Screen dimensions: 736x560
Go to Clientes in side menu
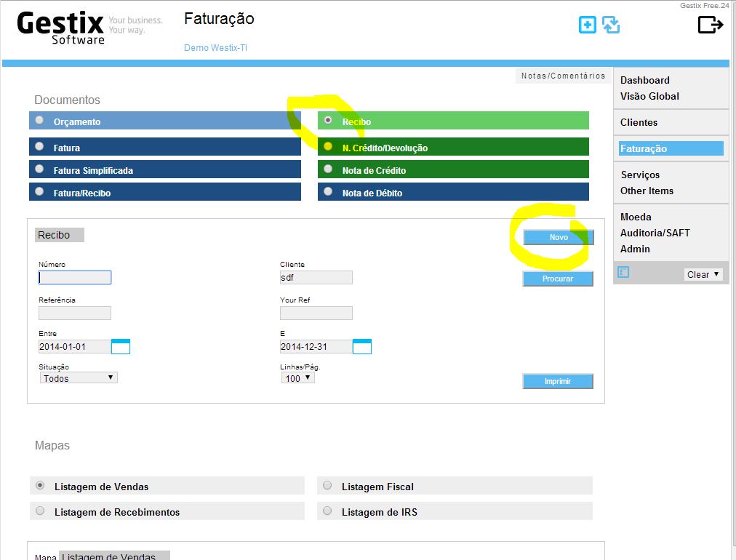[639, 122]
